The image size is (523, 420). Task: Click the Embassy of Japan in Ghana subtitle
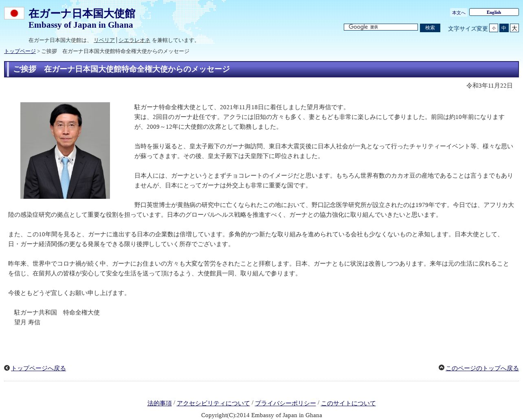(81, 25)
